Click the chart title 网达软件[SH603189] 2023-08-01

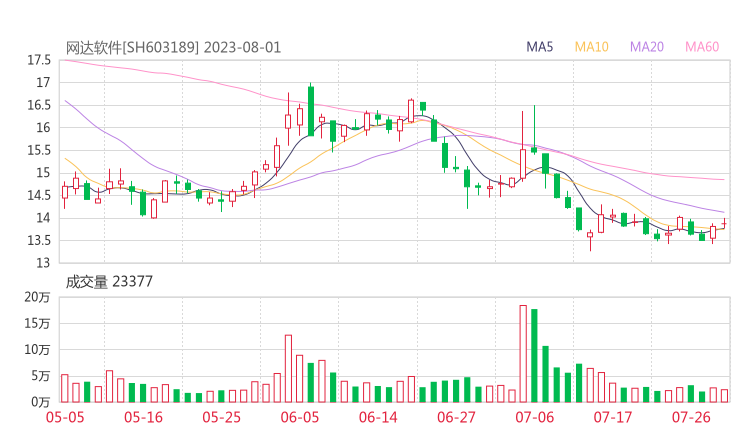click(173, 48)
